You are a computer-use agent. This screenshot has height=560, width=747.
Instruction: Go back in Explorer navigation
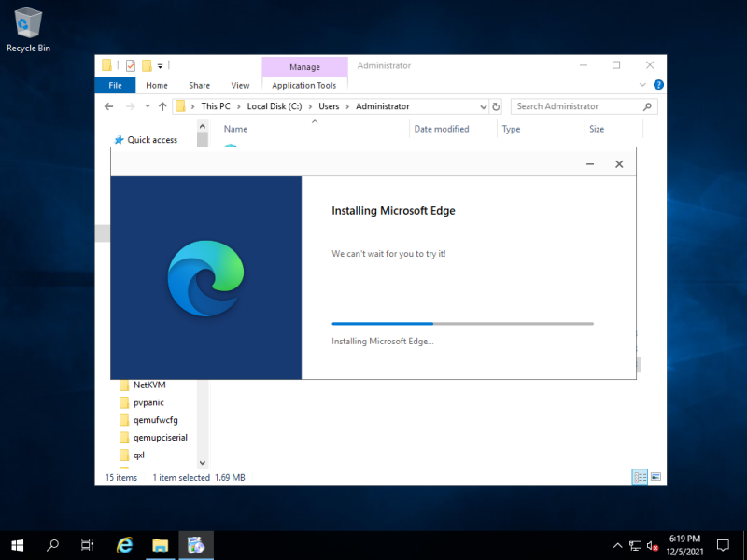[x=109, y=106]
